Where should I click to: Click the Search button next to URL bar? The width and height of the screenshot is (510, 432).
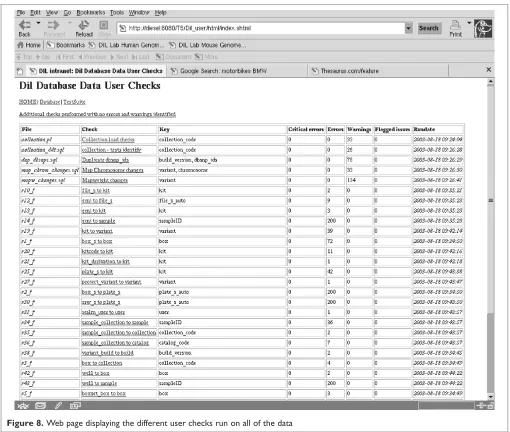(429, 28)
